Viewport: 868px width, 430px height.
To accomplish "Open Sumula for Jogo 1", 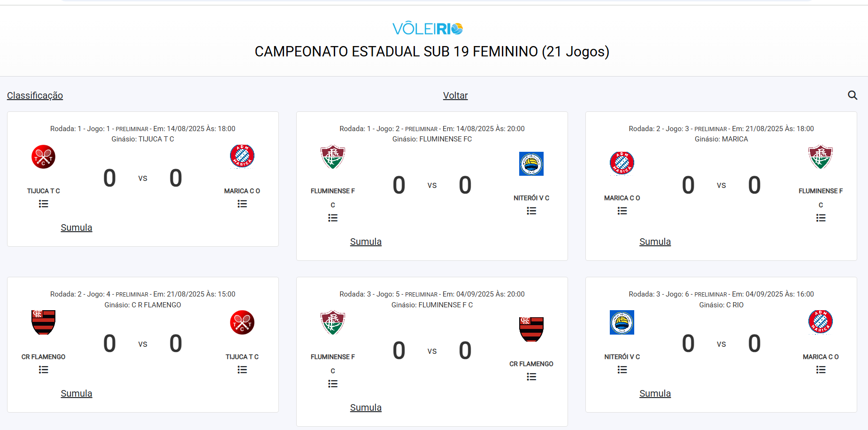I will tap(77, 228).
